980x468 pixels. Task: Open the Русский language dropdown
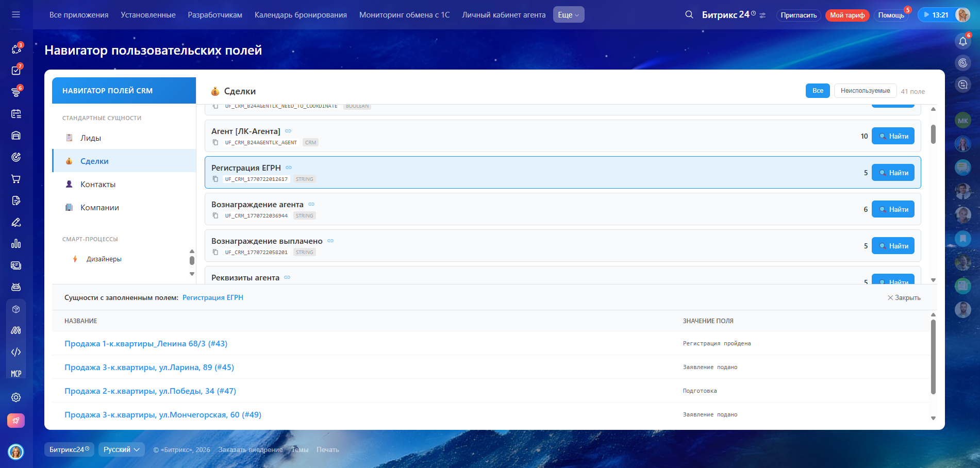pyautogui.click(x=122, y=449)
